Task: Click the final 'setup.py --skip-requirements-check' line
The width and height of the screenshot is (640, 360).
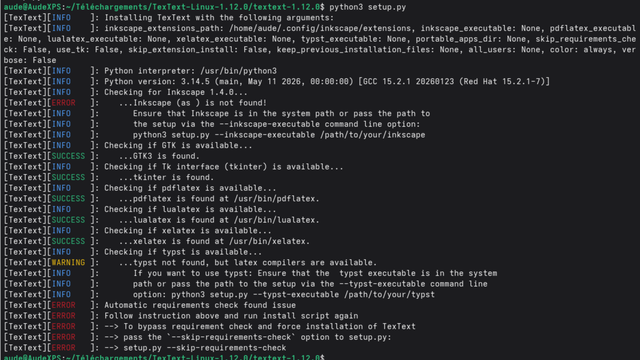Action: pyautogui.click(x=204, y=348)
